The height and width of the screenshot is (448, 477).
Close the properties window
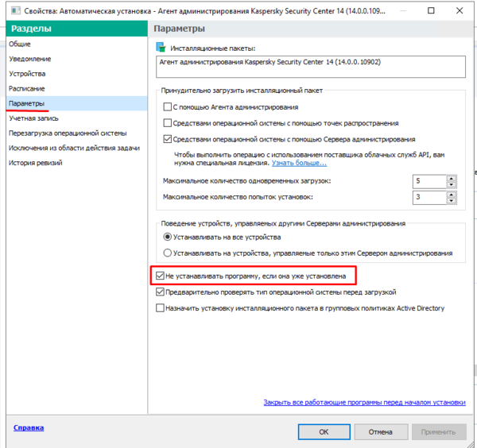(460, 10)
